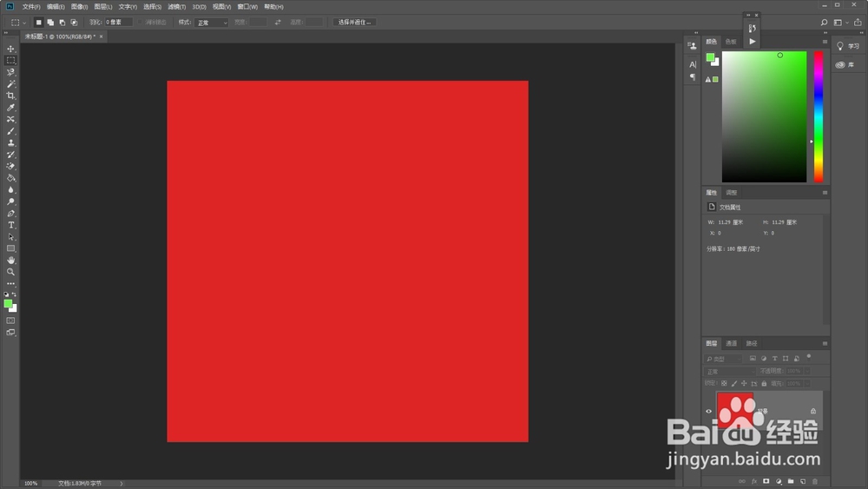This screenshot has height=489, width=868.
Task: Open the Edit Toolbar three-dots menu
Action: click(x=10, y=283)
